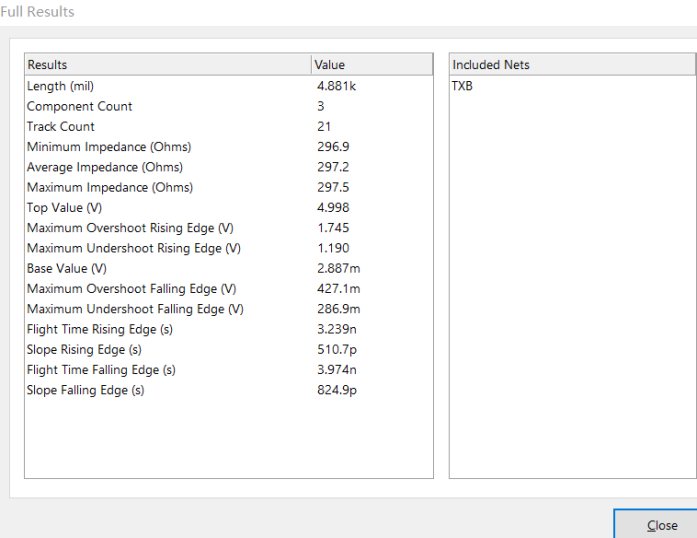697x538 pixels.
Task: Click the 1.745 overshoot value
Action: [x=333, y=228]
